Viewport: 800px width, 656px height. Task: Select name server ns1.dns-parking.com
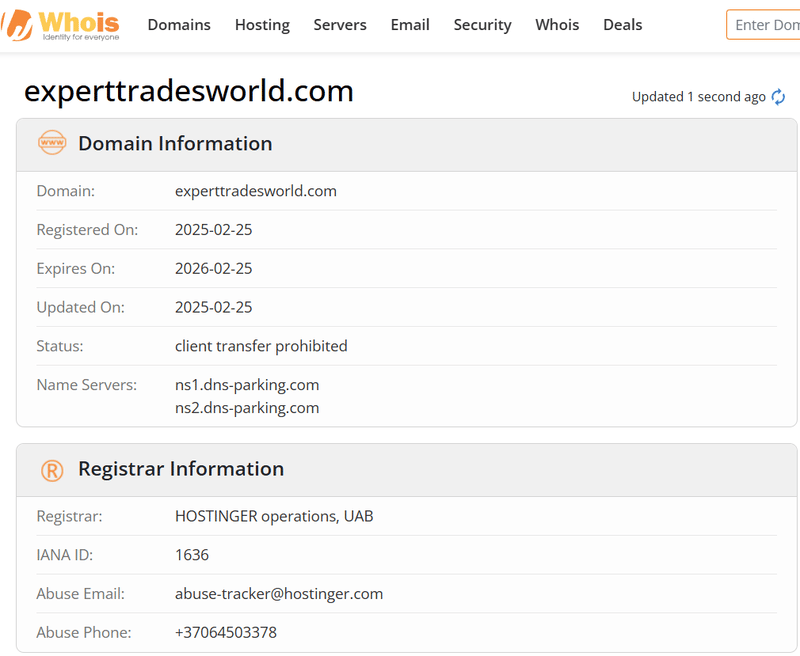tap(247, 385)
